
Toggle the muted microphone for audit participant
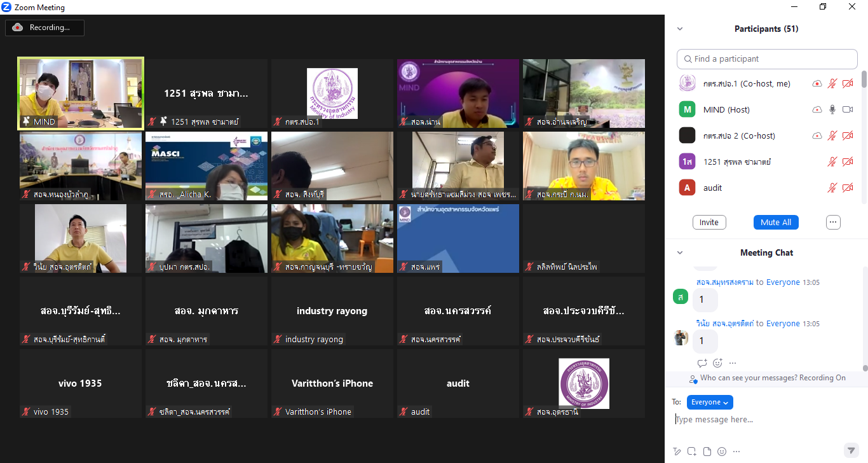point(832,188)
